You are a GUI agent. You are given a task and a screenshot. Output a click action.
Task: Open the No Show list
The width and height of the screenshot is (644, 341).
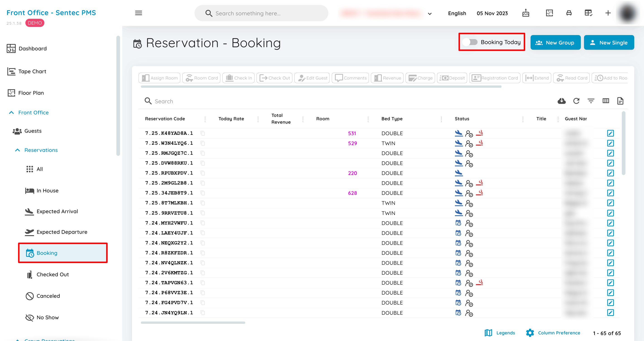tap(42, 317)
